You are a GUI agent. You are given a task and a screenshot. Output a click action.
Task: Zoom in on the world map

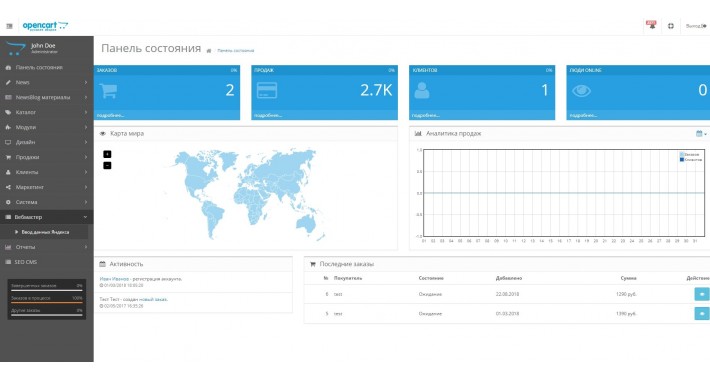tap(107, 154)
